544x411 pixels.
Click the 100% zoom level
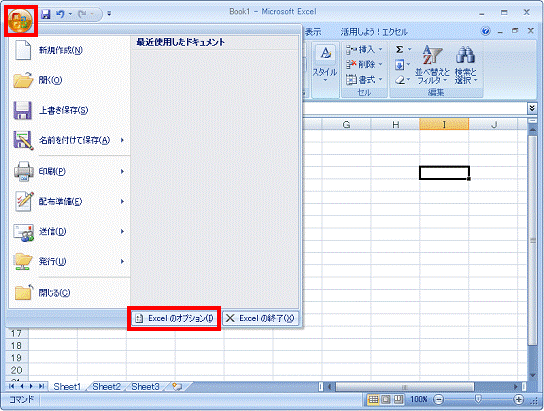click(x=419, y=400)
